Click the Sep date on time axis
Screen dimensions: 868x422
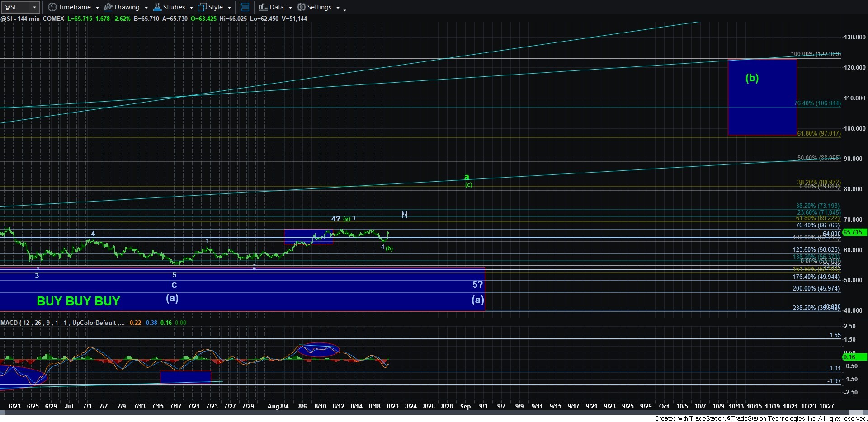[x=465, y=407]
